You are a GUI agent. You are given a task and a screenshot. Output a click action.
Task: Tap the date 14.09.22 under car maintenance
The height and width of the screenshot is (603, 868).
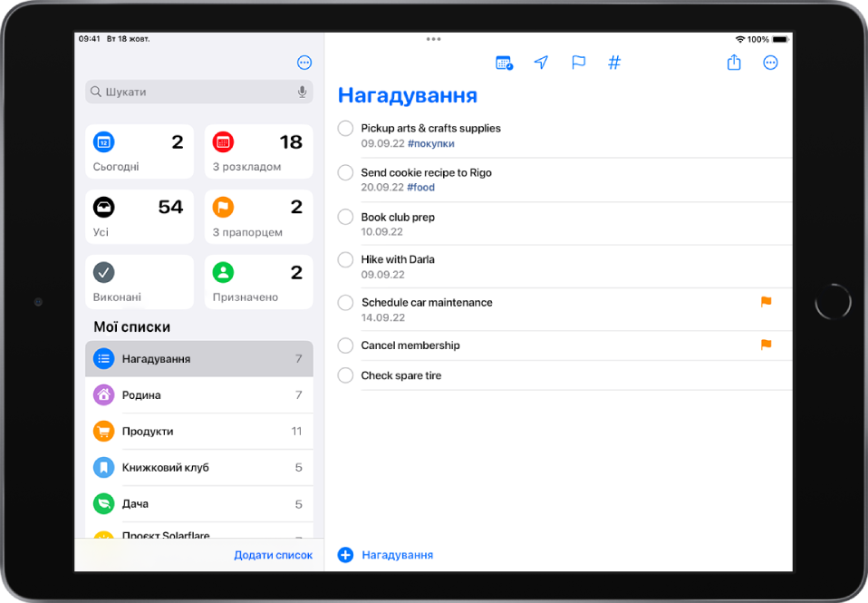click(x=383, y=317)
